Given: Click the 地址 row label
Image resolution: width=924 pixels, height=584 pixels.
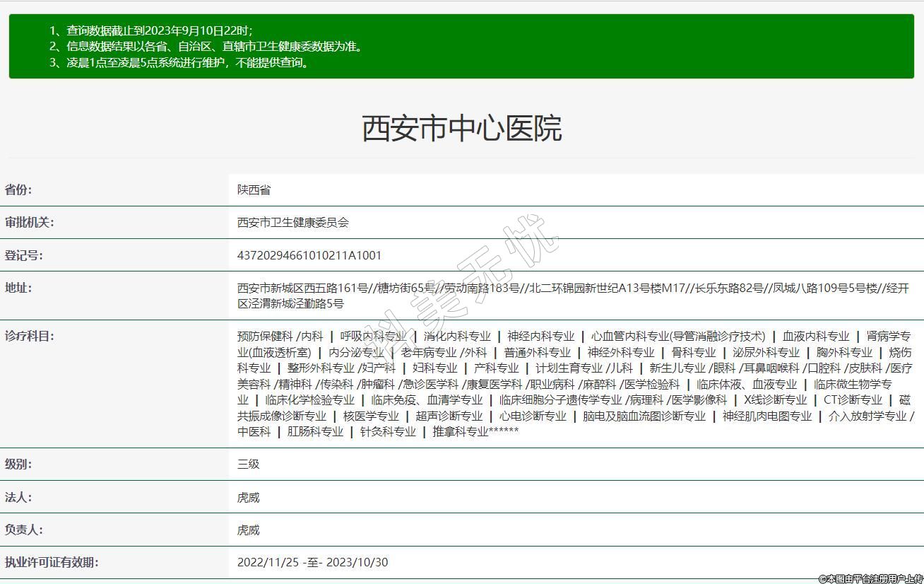Looking at the screenshot, I should 18,288.
